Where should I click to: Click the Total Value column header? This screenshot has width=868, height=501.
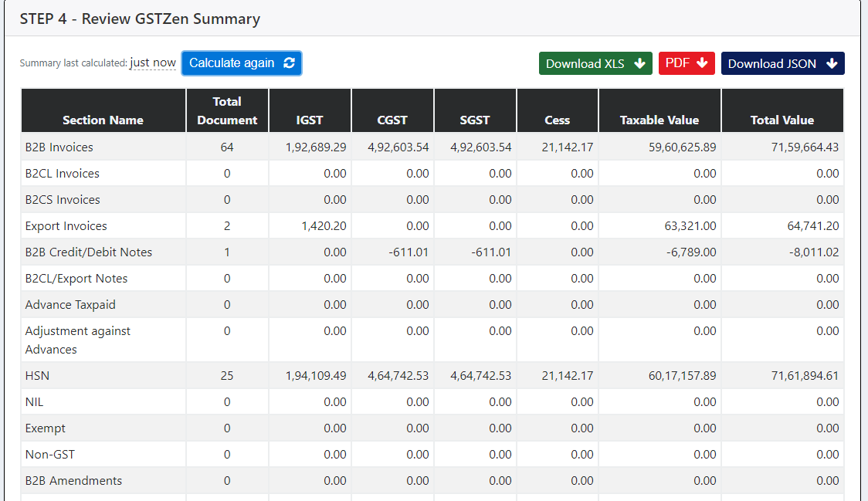click(x=782, y=120)
